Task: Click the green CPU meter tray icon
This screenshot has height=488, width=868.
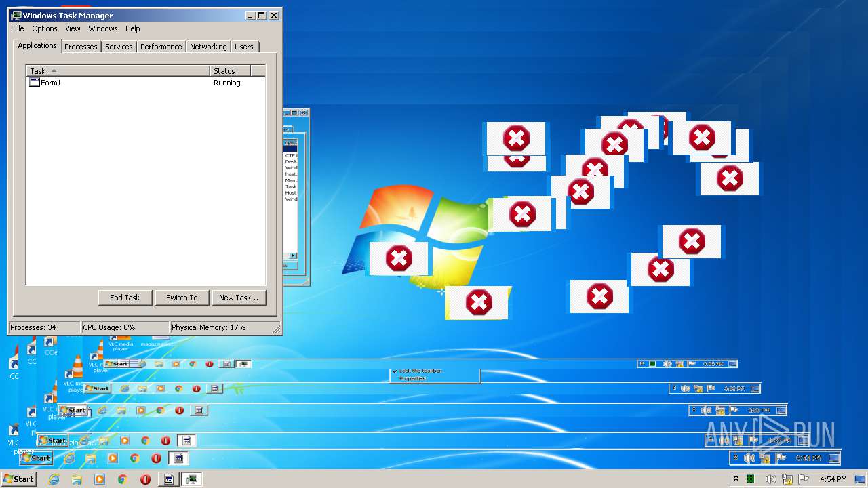Action: pos(751,479)
